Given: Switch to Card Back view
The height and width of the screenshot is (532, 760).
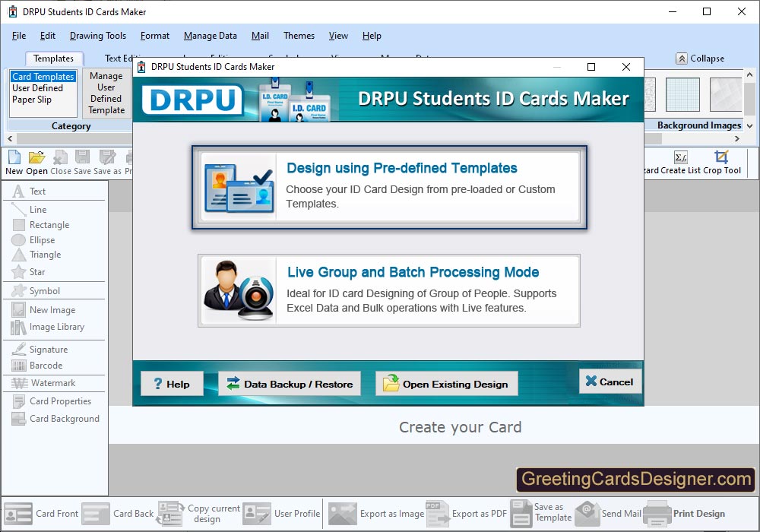Looking at the screenshot, I should 117,514.
